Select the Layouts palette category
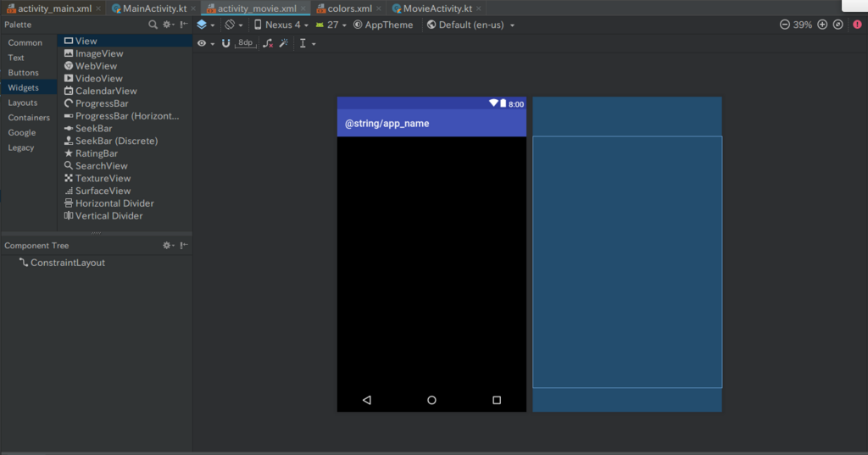The width and height of the screenshot is (868, 455). coord(23,103)
